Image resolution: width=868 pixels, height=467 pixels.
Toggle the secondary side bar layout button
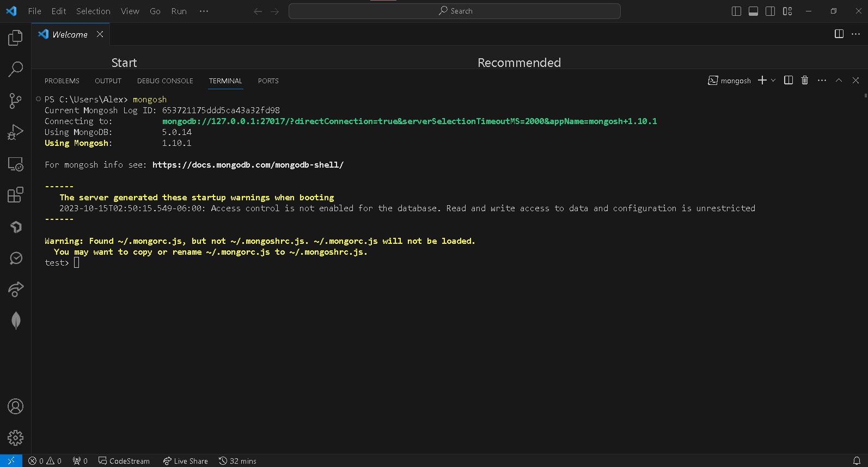770,11
